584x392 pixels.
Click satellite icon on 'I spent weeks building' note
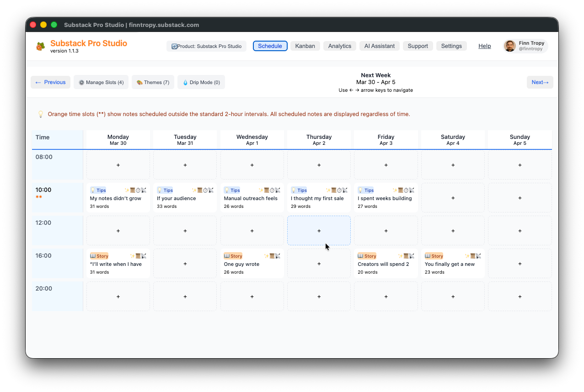point(412,190)
